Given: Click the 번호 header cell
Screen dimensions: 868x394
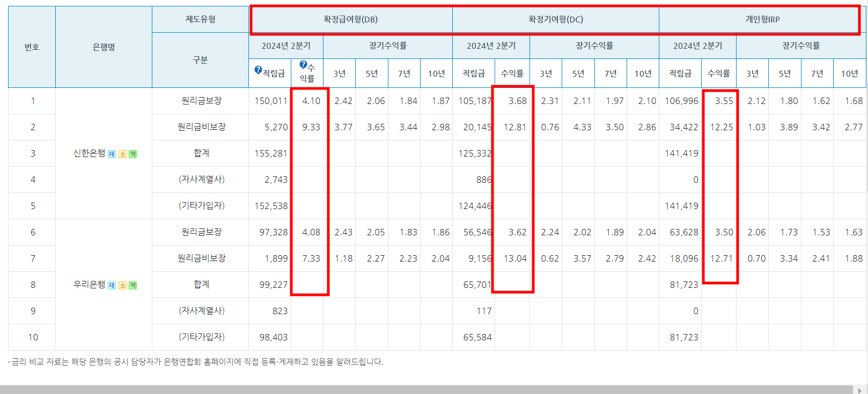Looking at the screenshot, I should click(32, 47).
